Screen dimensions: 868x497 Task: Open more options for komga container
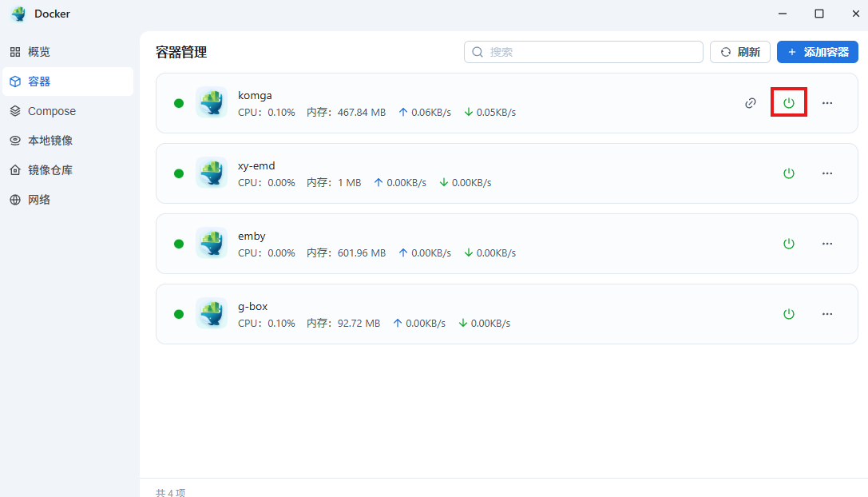point(827,102)
